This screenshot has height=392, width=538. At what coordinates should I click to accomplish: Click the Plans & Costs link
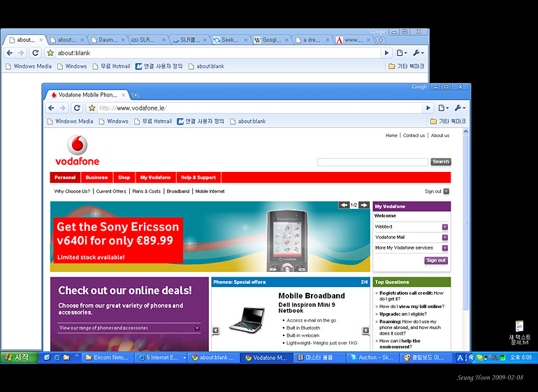147,191
